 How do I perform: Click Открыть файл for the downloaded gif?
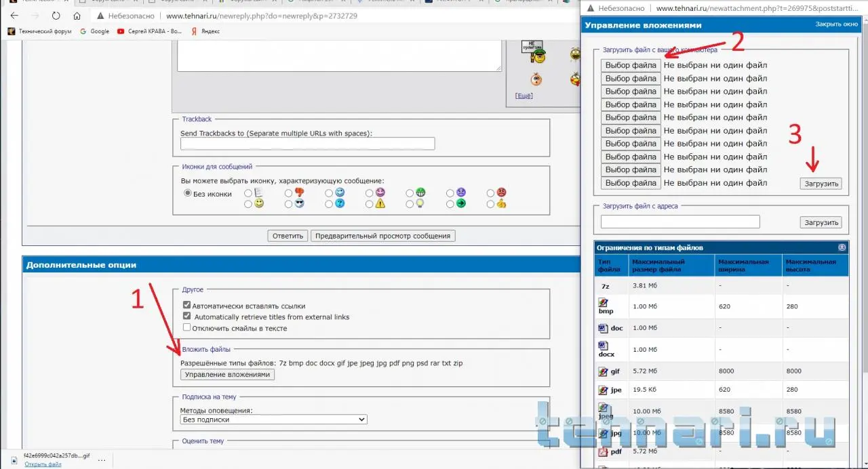pyautogui.click(x=43, y=464)
